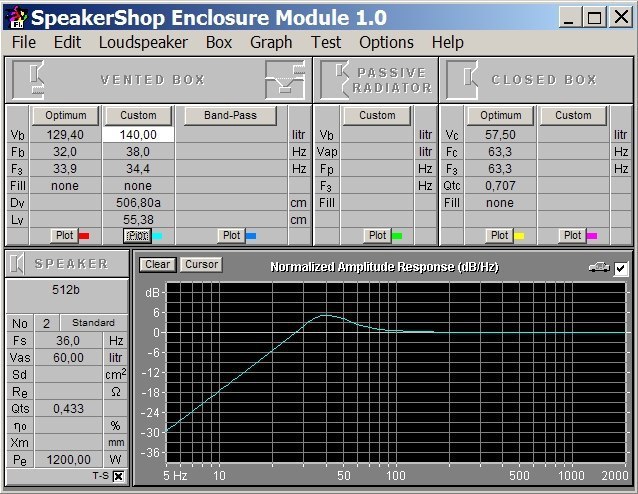Image resolution: width=638 pixels, height=494 pixels.
Task: Plot the vented Optimum response
Action: [x=64, y=236]
